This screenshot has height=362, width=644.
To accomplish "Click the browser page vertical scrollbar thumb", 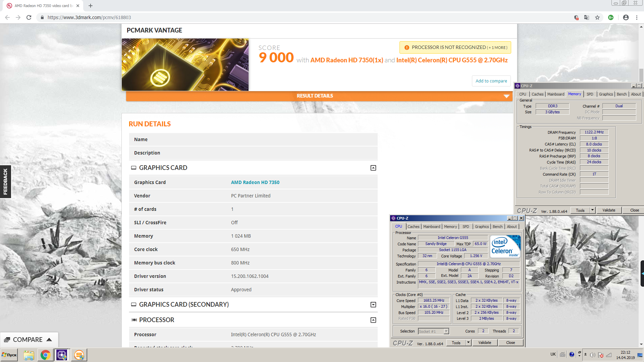I will pos(641,75).
